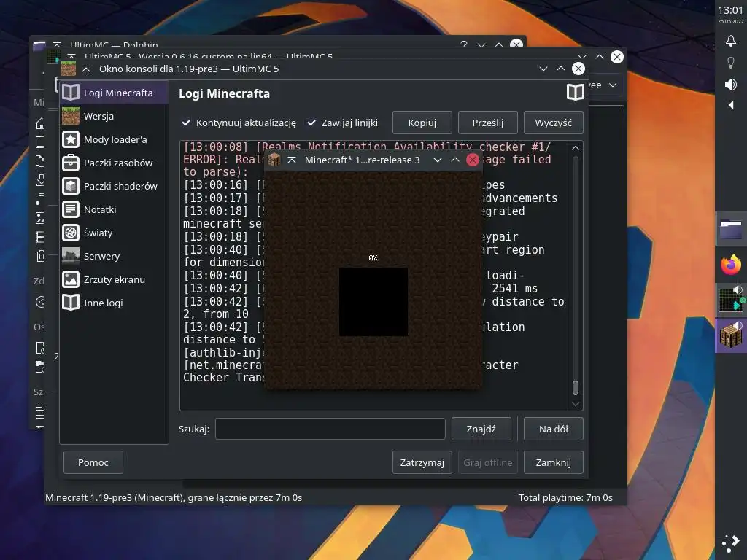Click Minecraft 1.19-pre3 status bar text

174,497
